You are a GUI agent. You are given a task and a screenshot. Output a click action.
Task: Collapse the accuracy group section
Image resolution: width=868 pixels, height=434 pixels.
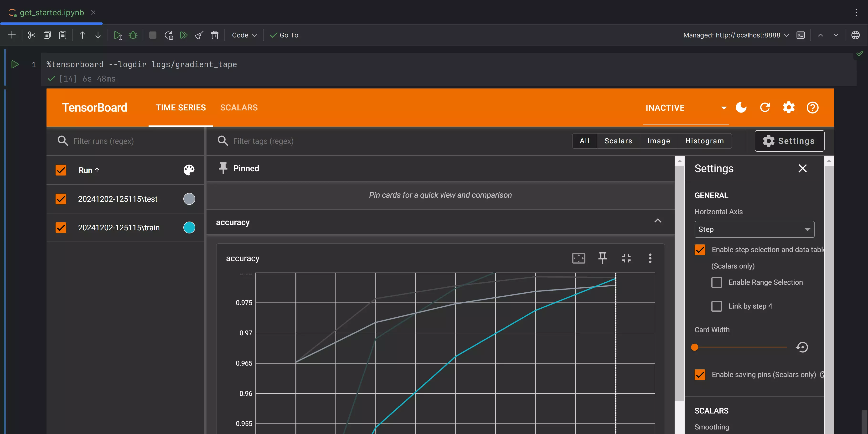click(x=658, y=221)
